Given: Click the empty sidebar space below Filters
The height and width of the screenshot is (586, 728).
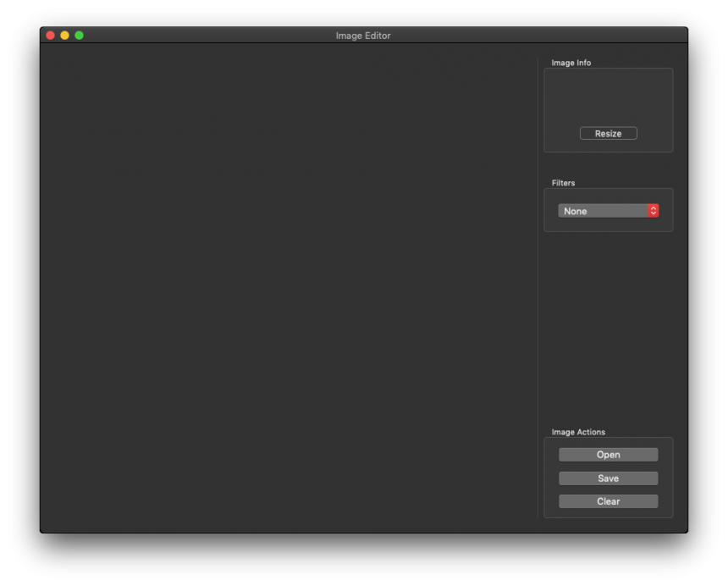Looking at the screenshot, I should [x=608, y=330].
